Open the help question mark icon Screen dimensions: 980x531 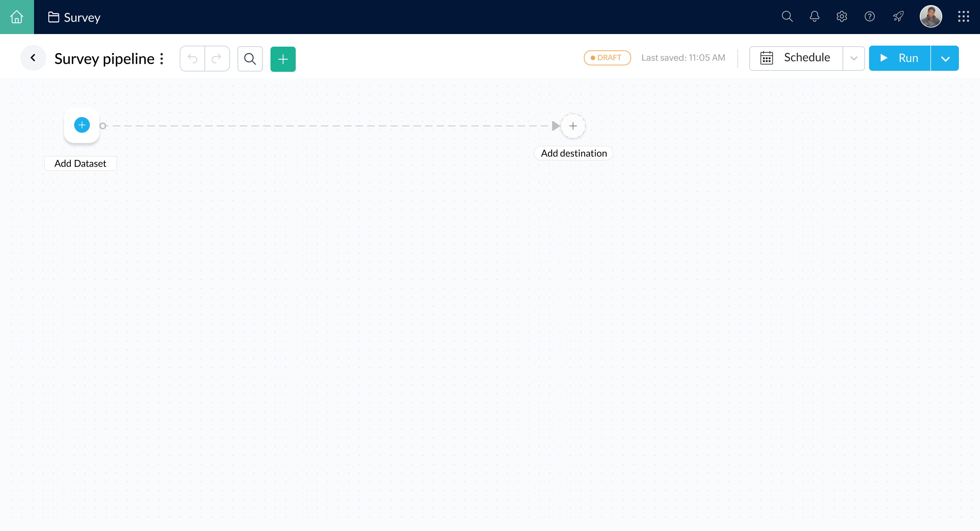tap(869, 16)
